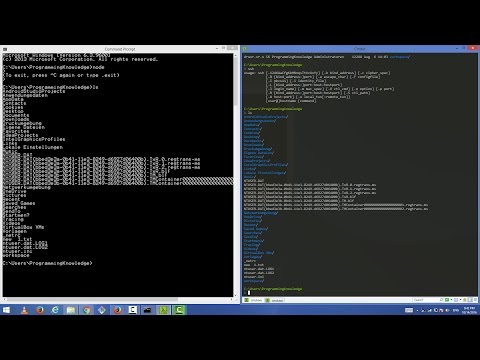Click the blinking cursor line in Cmder
Viewport: 480px width, 360px height.
point(249,293)
